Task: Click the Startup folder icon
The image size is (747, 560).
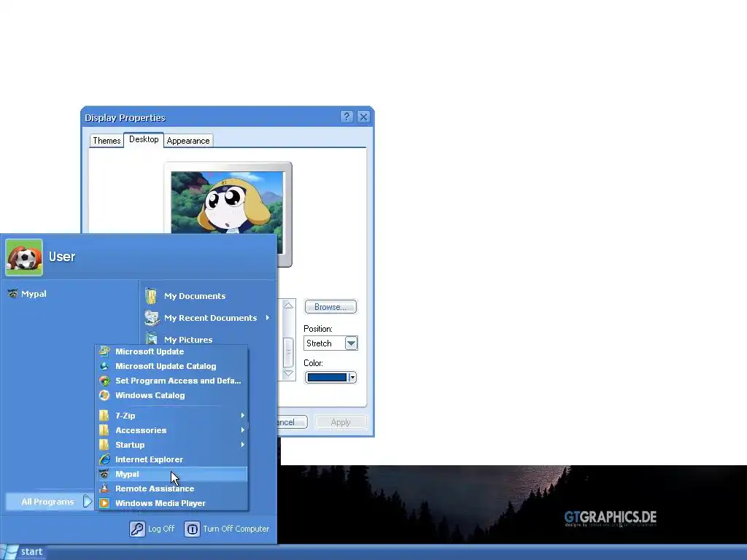Action: point(104,445)
